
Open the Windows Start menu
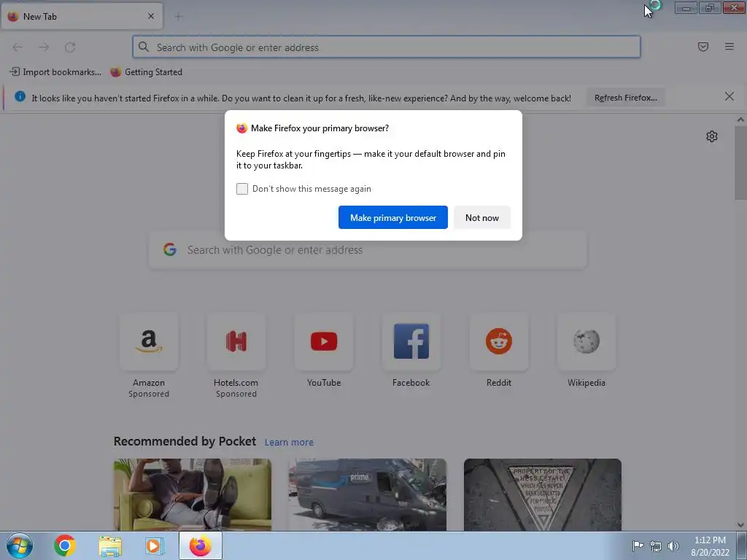(x=20, y=545)
